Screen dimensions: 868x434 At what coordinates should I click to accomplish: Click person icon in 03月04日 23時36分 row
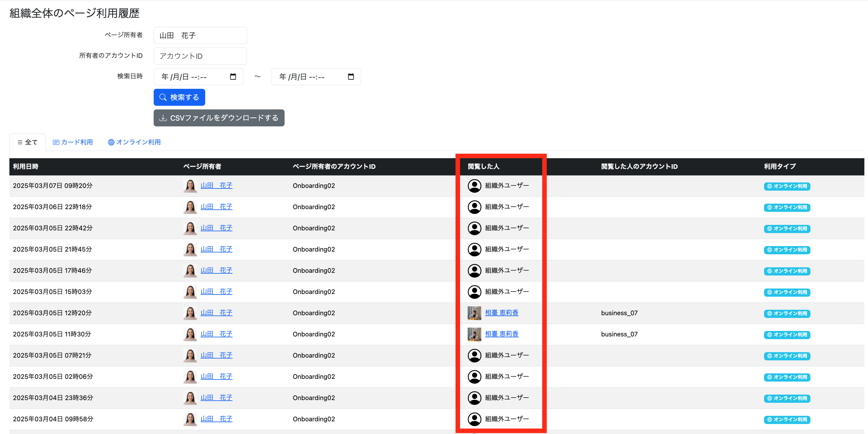tap(474, 398)
